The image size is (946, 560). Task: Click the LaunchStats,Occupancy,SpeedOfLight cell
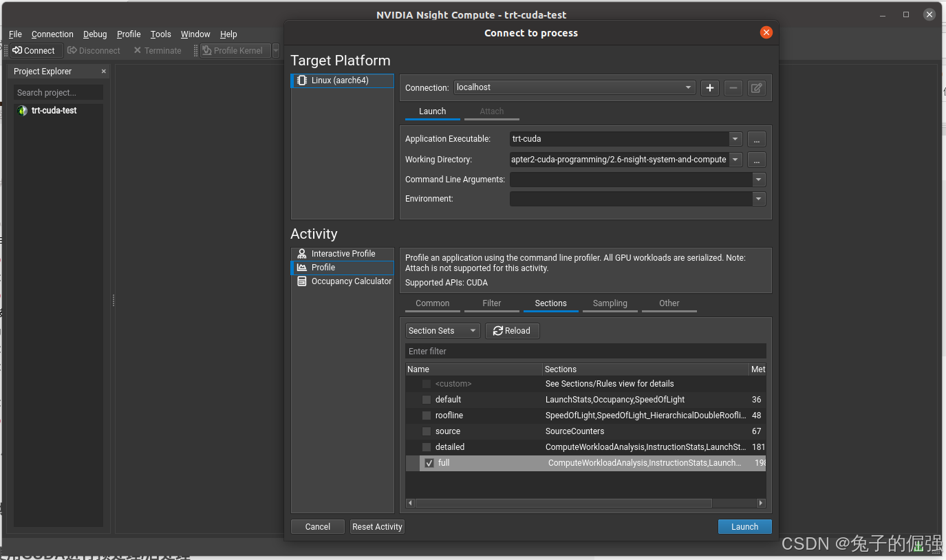[x=645, y=400]
